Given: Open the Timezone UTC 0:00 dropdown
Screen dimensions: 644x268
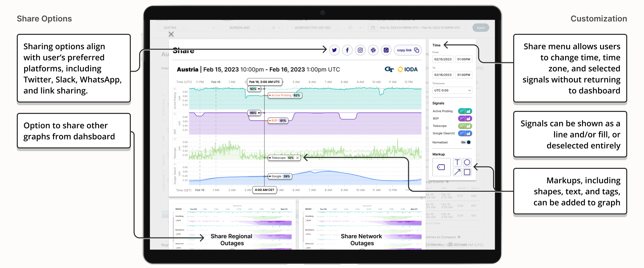Looking at the screenshot, I should point(452,90).
